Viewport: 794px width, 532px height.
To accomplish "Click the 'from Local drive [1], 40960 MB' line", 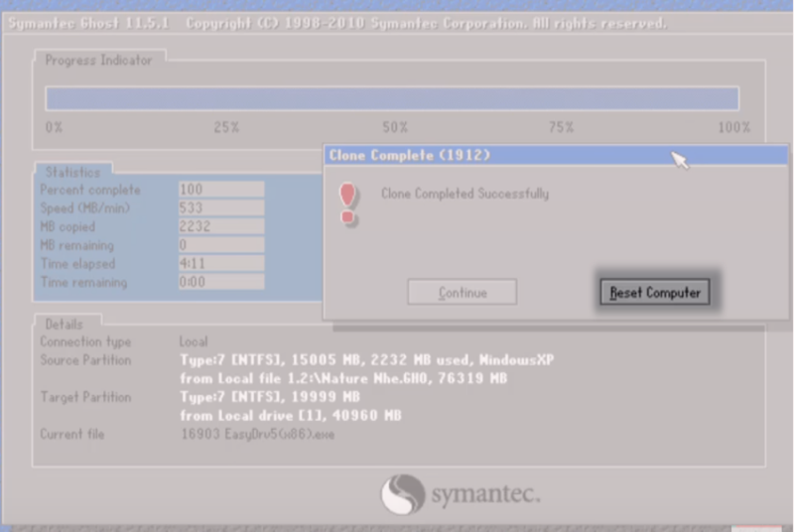I will (x=291, y=416).
